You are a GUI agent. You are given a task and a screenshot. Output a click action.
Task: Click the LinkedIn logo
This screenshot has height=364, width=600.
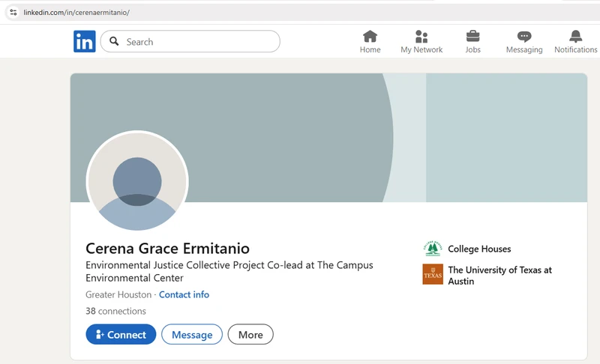[x=84, y=42]
